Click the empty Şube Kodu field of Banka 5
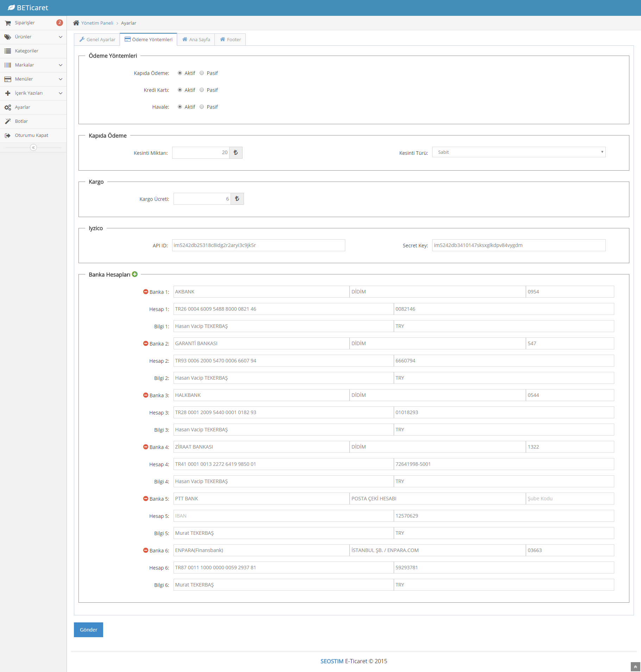The image size is (641, 672). [570, 499]
